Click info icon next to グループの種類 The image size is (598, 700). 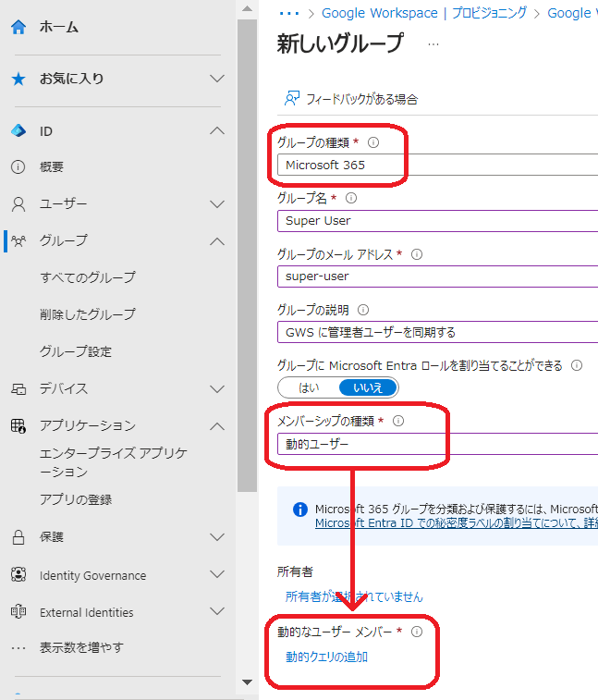click(373, 142)
